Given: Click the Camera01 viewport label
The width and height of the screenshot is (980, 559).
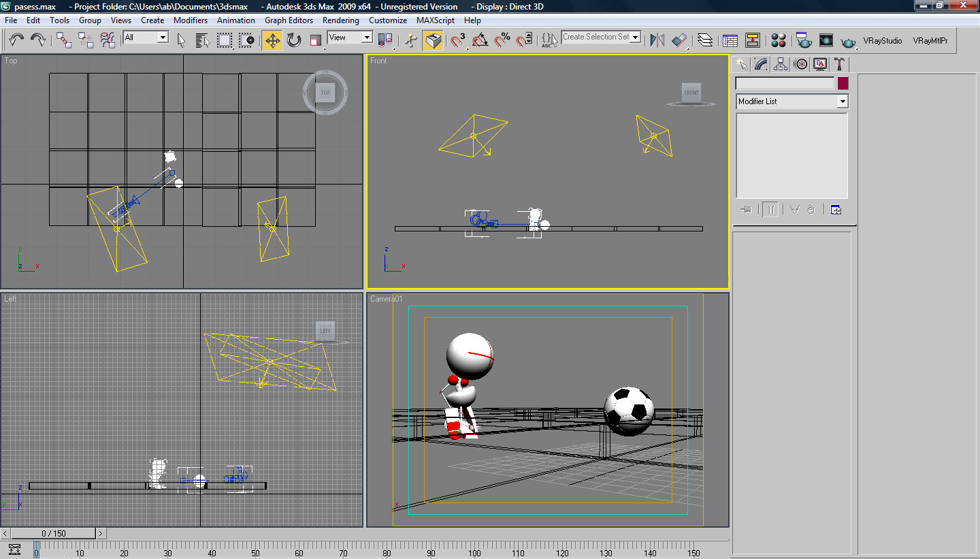Looking at the screenshot, I should click(387, 299).
